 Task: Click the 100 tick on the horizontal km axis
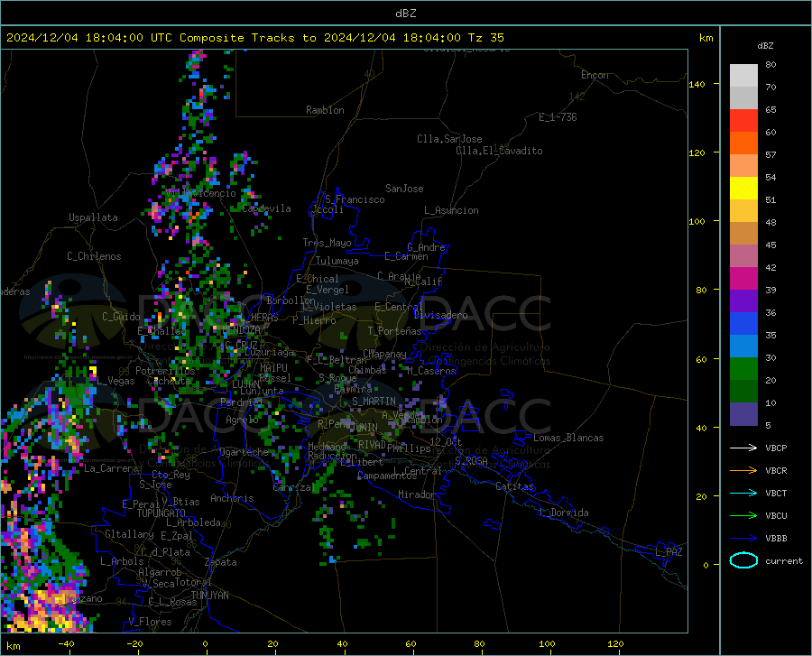pyautogui.click(x=547, y=643)
